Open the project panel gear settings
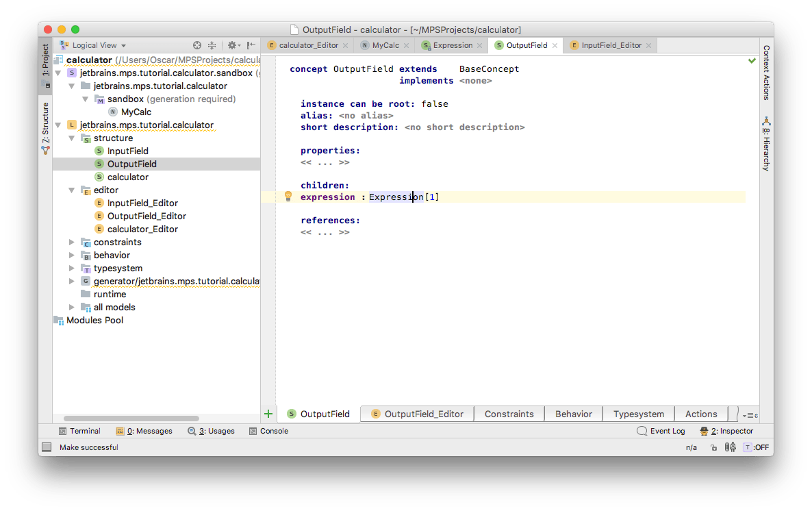The width and height of the screenshot is (812, 511). tap(232, 45)
